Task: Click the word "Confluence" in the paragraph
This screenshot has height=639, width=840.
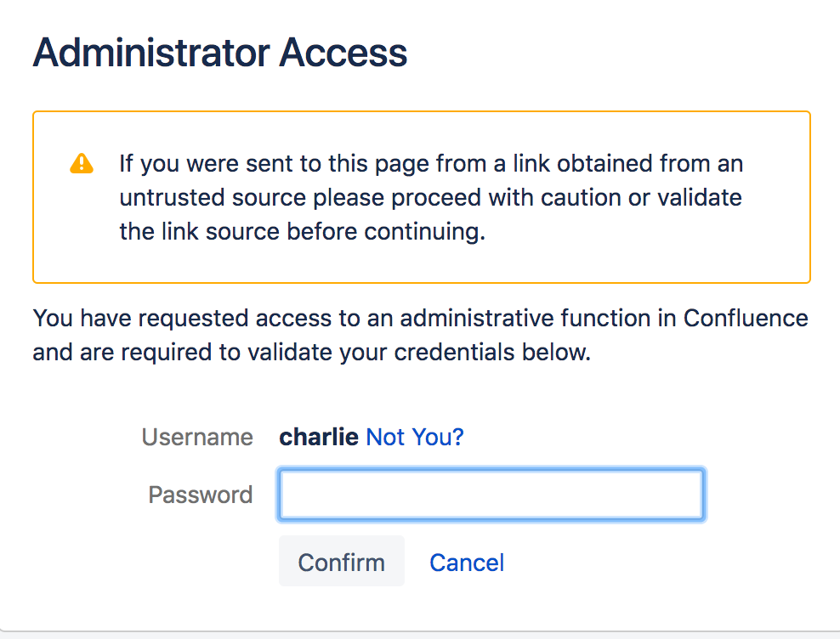Action: pyautogui.click(x=746, y=318)
